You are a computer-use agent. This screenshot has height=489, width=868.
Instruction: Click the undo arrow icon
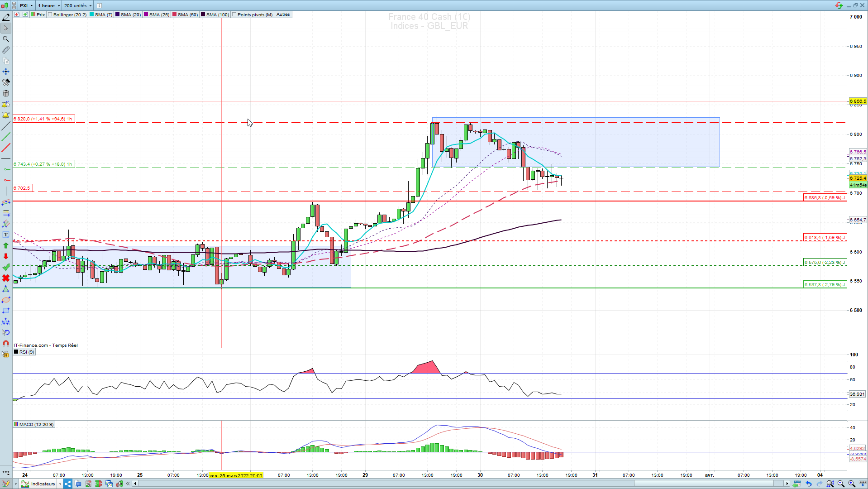click(x=808, y=484)
